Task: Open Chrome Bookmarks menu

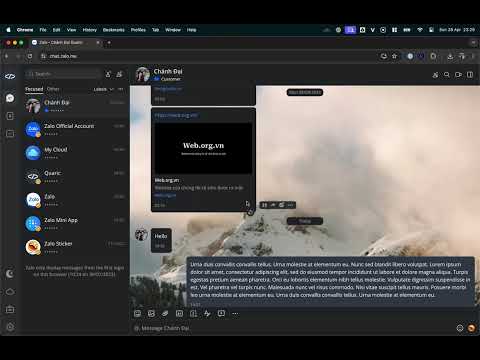Action: [113, 30]
